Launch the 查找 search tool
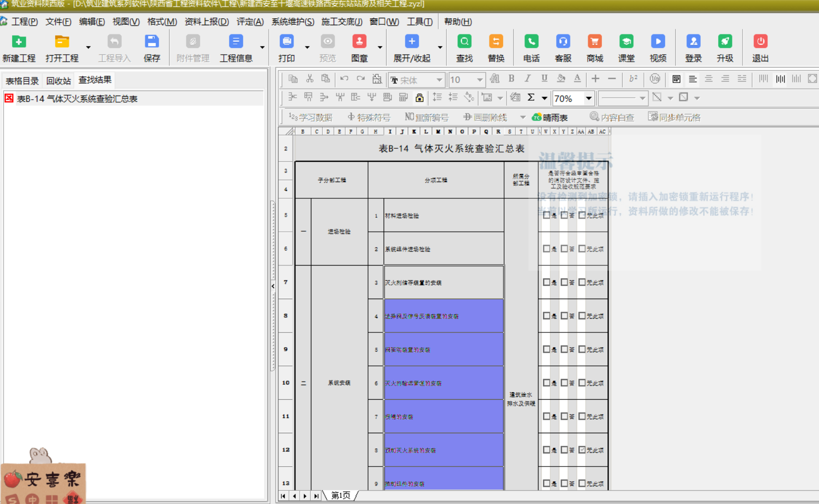The height and width of the screenshot is (504, 819). [464, 42]
